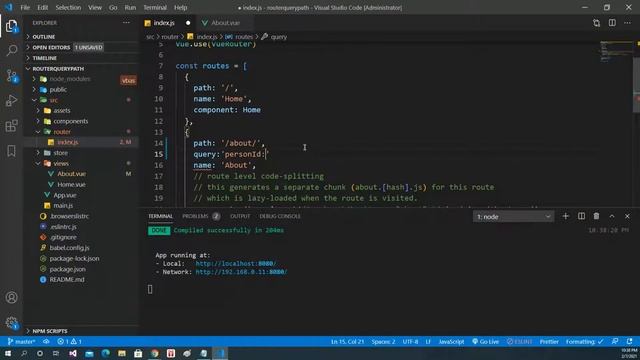Click the code minimap overview
The image size is (640, 360).
615,51
